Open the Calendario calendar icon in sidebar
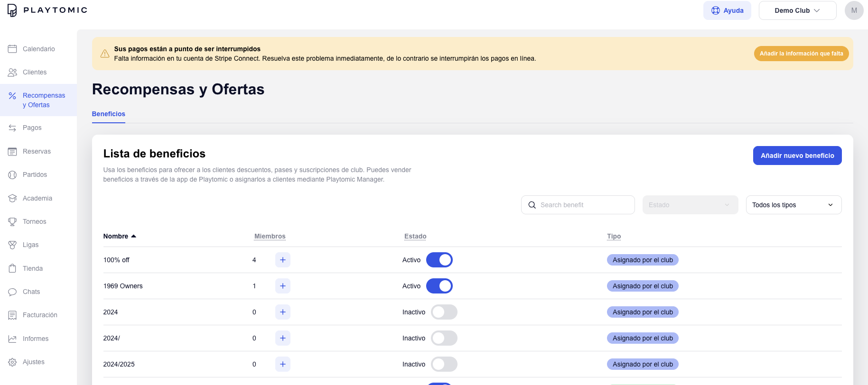This screenshot has height=385, width=868. (12, 49)
